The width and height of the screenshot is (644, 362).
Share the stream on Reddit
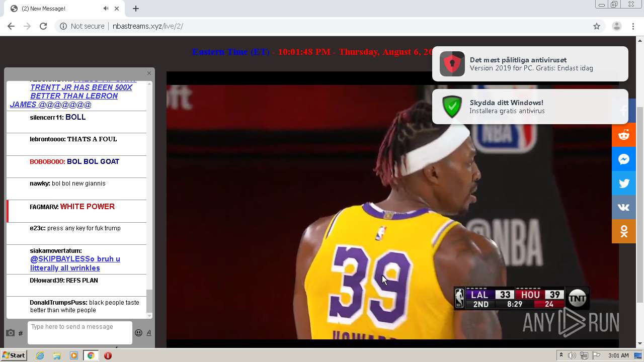[624, 135]
